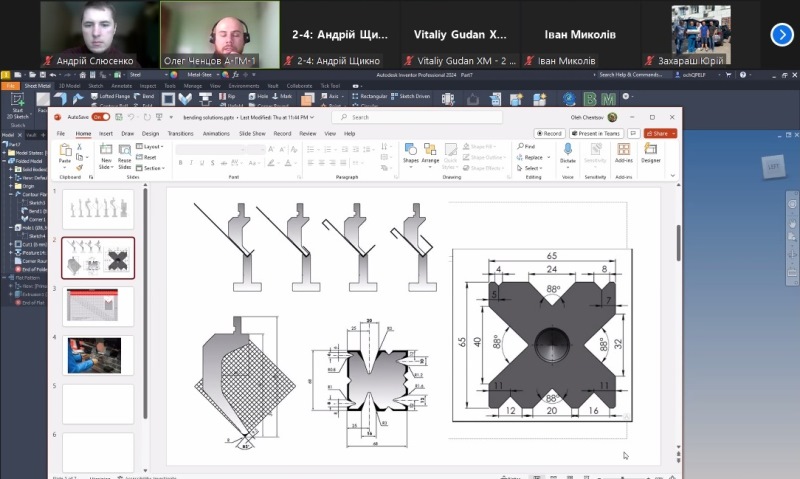Open the File menu in PowerPoint

point(61,133)
